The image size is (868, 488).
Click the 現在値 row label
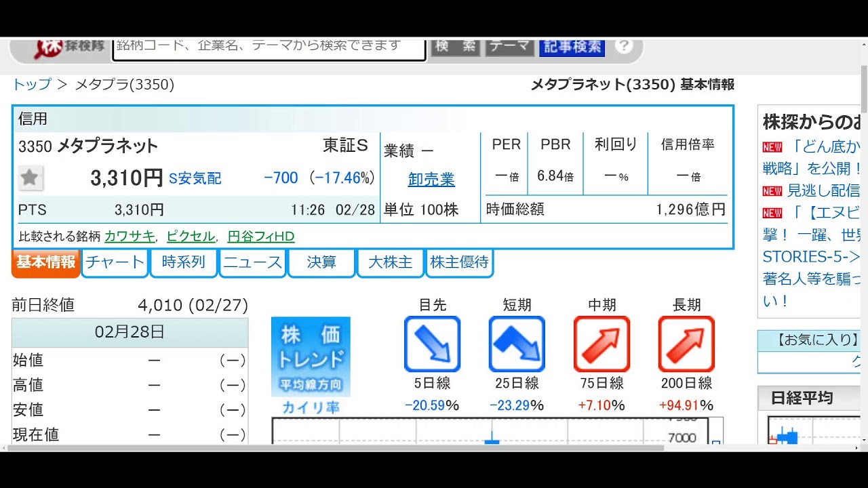pos(36,434)
